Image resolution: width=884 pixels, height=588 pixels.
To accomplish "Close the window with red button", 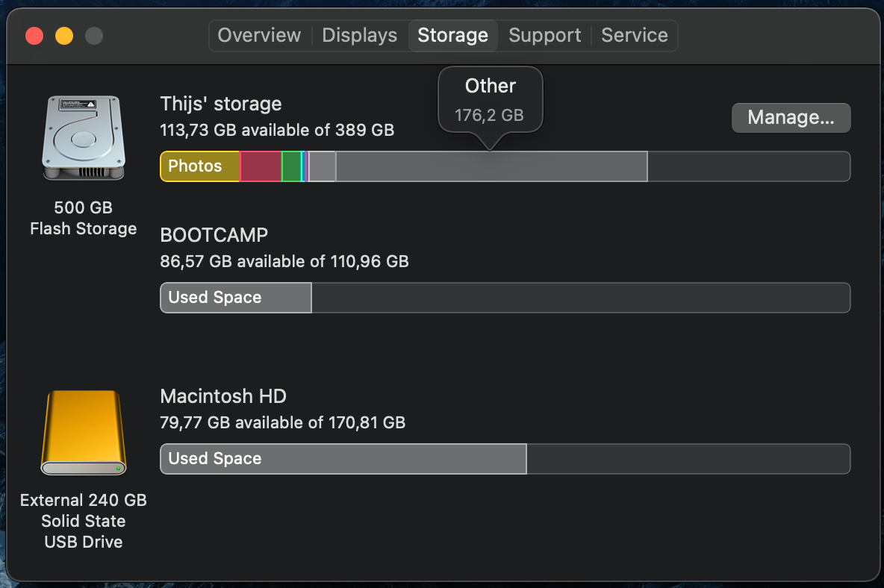I will 34,35.
